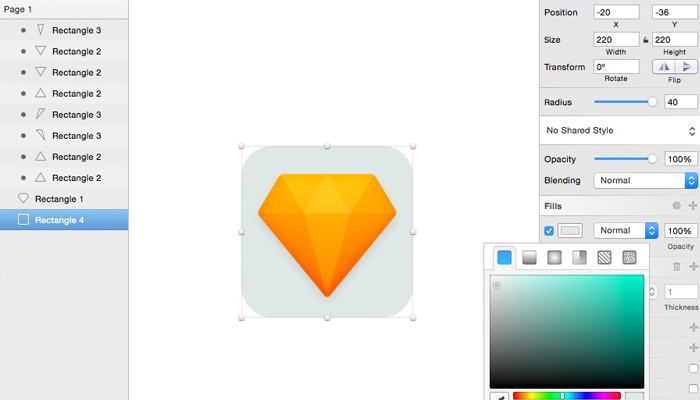Add a new fill with Fills plus

click(693, 205)
